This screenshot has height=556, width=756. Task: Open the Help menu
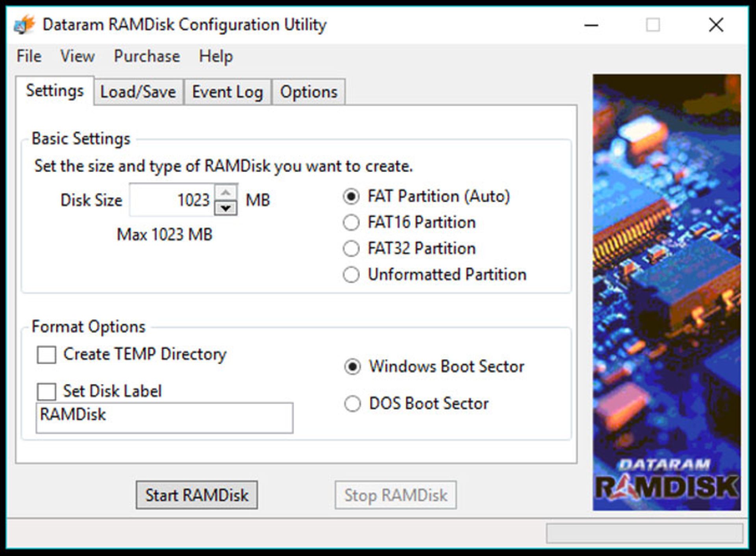pos(215,56)
